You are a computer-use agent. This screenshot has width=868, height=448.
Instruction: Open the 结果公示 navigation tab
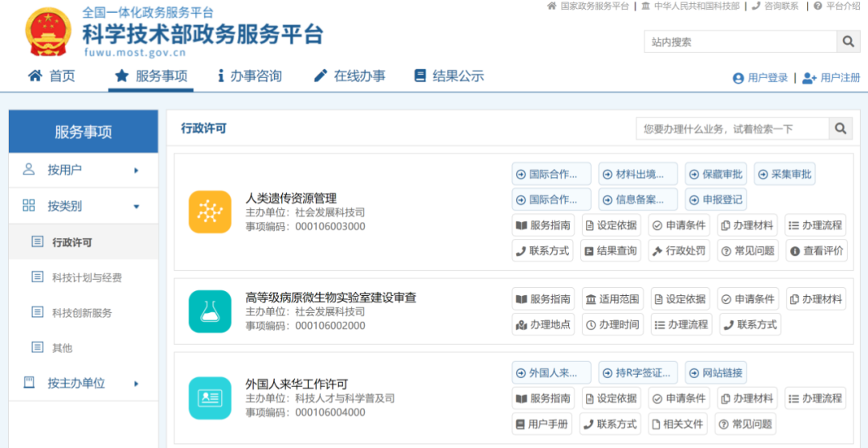(x=449, y=76)
